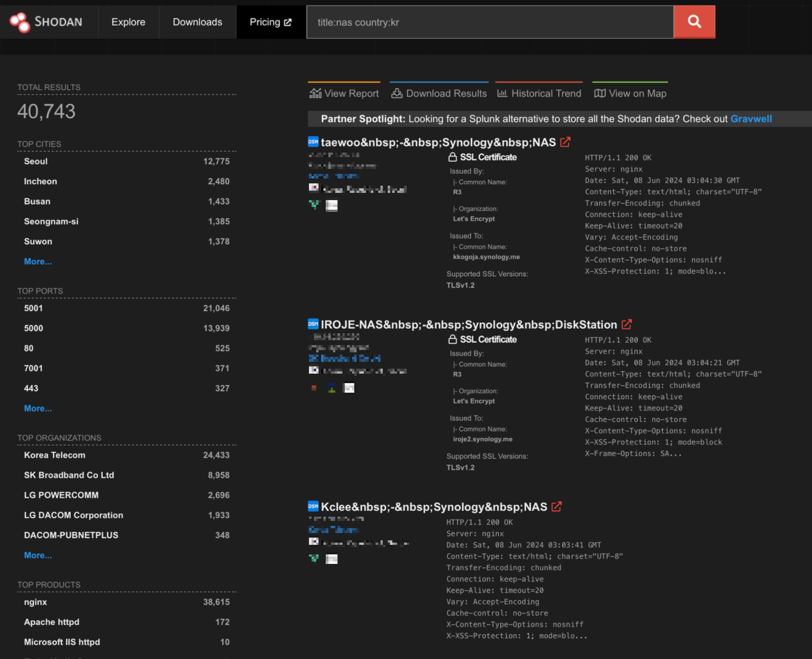Click the Historical Trend bar-chart icon
This screenshot has height=659, width=812.
pos(502,93)
